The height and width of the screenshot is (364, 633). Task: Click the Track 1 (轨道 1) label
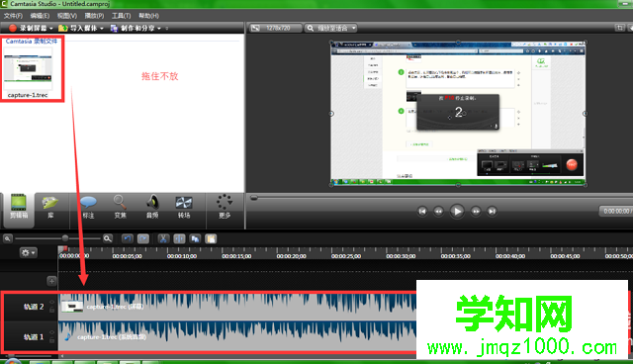click(x=34, y=337)
